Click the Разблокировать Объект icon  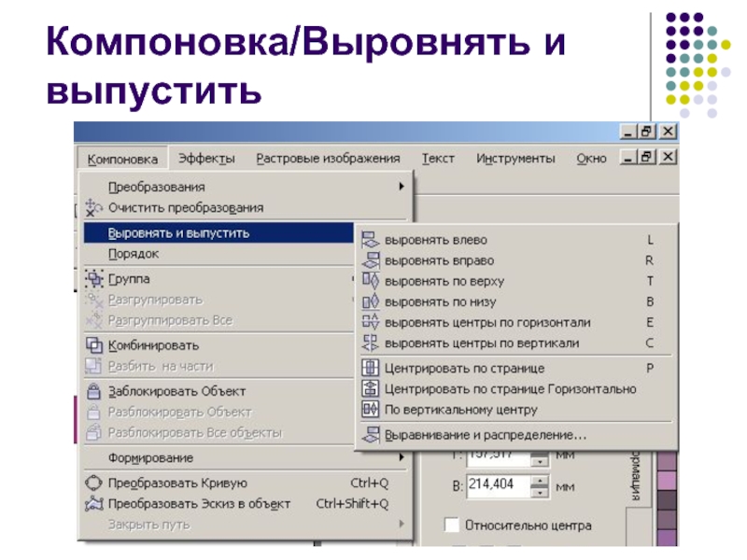94,412
